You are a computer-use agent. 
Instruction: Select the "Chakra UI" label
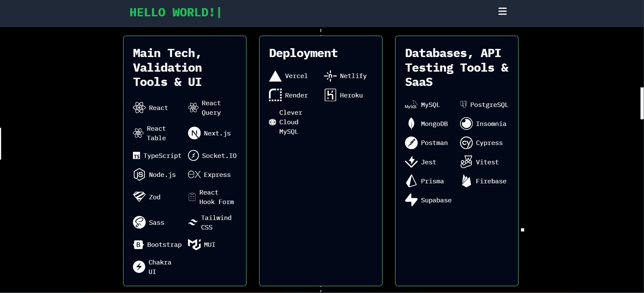(x=160, y=267)
